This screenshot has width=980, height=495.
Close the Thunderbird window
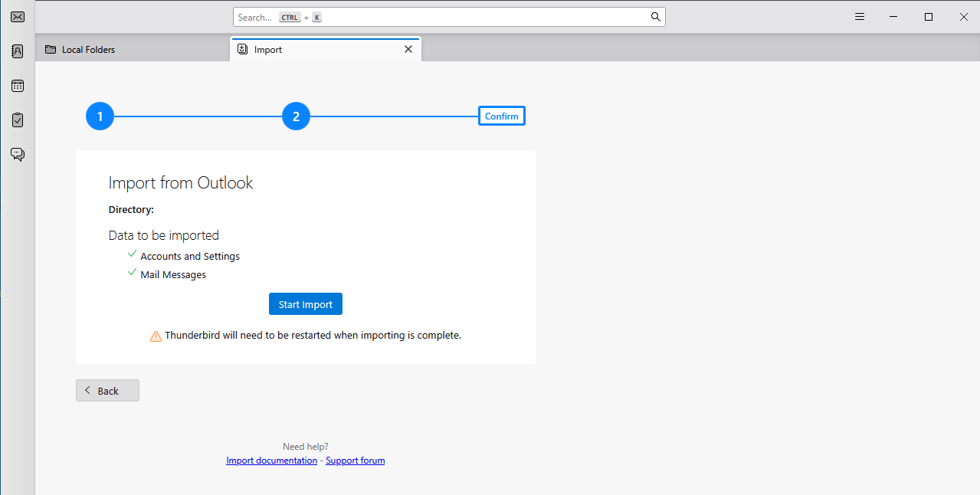click(x=963, y=17)
